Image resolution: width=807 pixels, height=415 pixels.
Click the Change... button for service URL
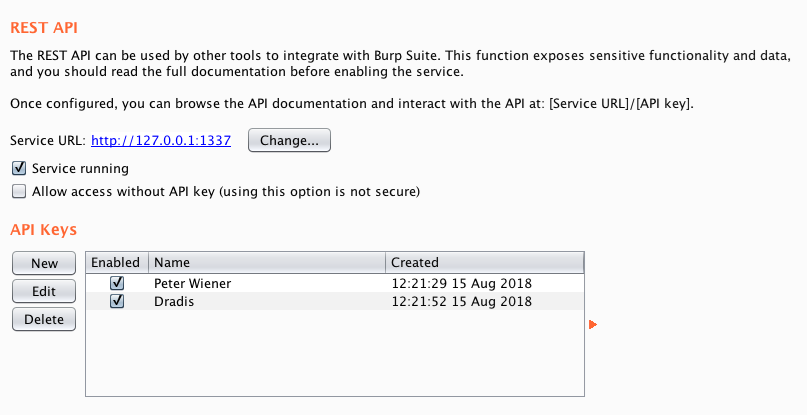[289, 140]
